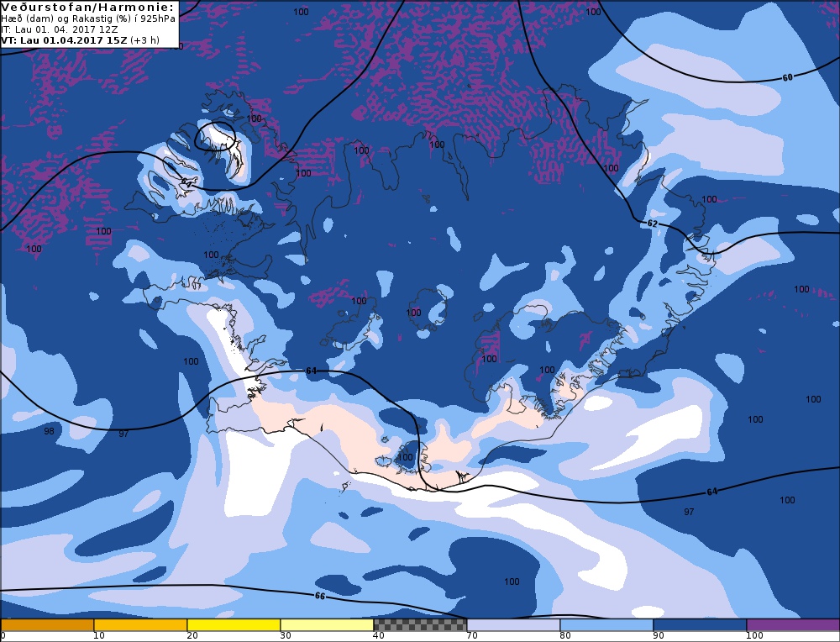Click the '66' contour label
Viewport: 840px width, 642px height.
[320, 596]
